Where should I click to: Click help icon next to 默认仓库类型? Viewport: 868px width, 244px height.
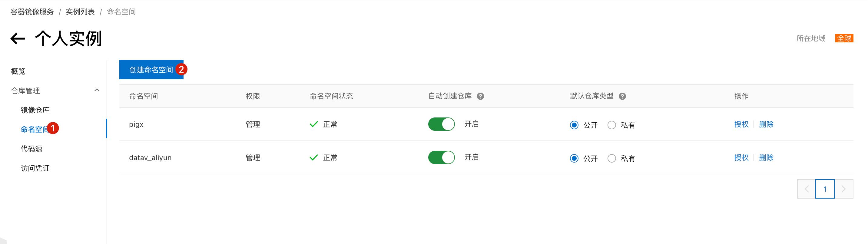(x=622, y=96)
